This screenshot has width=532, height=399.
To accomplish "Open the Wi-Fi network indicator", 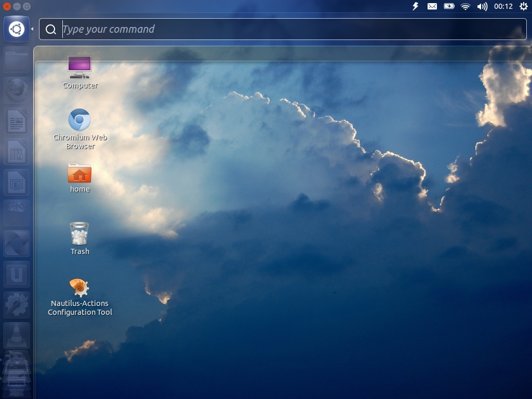I will [465, 6].
